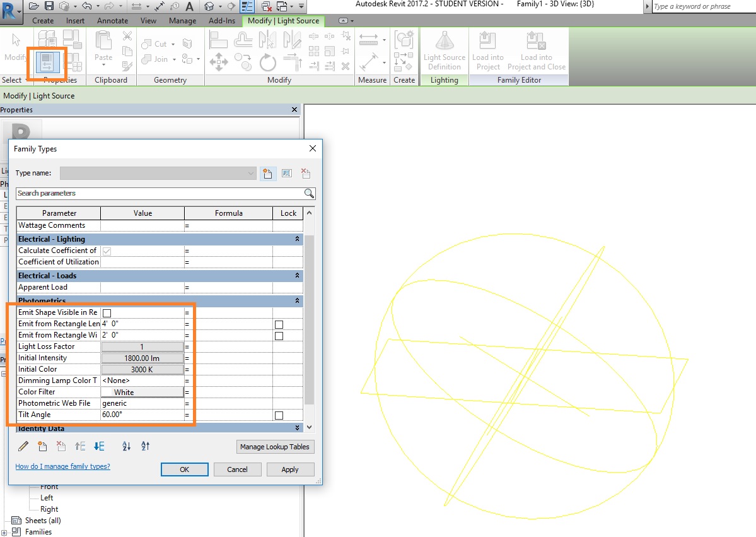Screen dimensions: 756x537
Task: Click the Cut to Clipboard scissors icon
Action: click(127, 36)
